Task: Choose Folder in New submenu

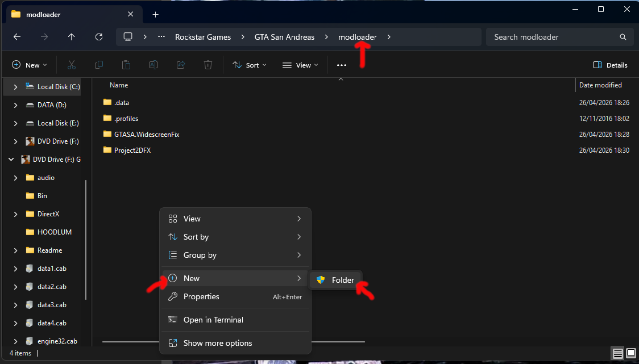Action: (335, 280)
